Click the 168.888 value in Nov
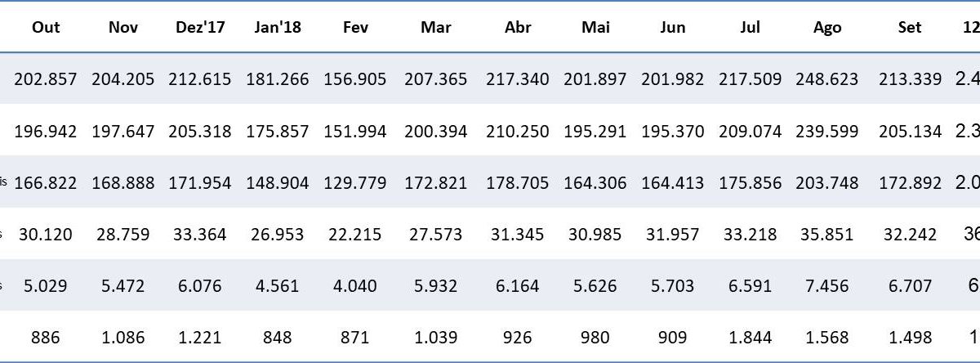This screenshot has height=363, width=980. [x=122, y=182]
